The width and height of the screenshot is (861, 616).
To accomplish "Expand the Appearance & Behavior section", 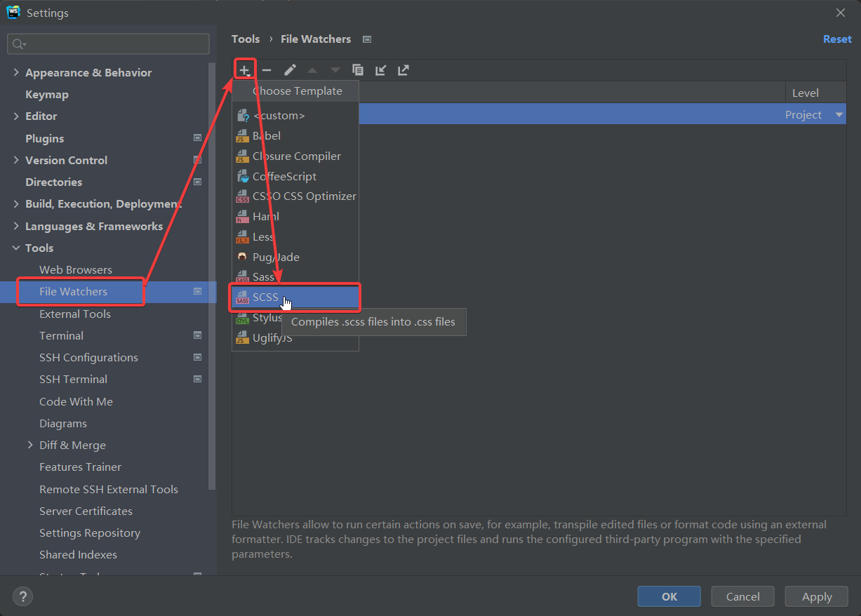I will (x=15, y=72).
